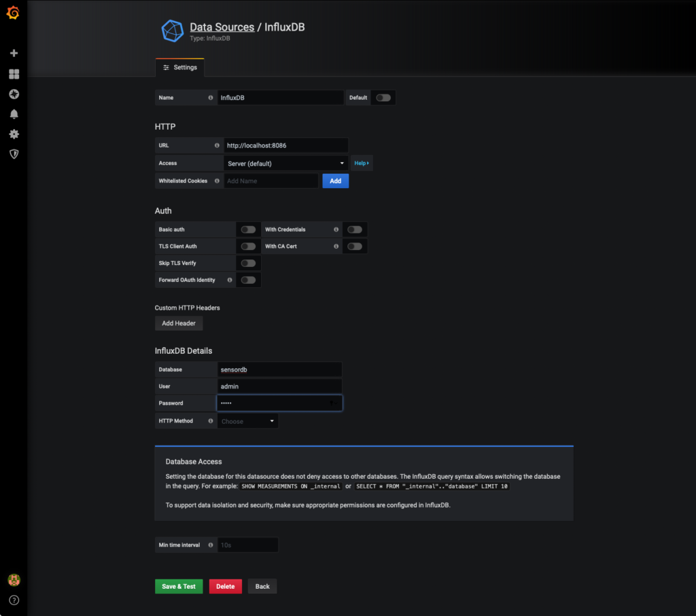
Task: Click the "Custom HTTP Headers" heading
Action: point(188,308)
